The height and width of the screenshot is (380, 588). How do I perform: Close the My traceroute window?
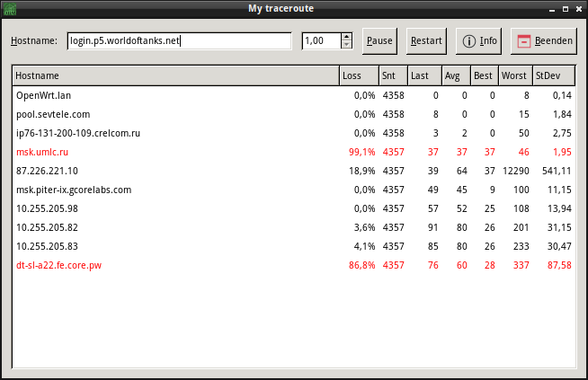(x=579, y=9)
